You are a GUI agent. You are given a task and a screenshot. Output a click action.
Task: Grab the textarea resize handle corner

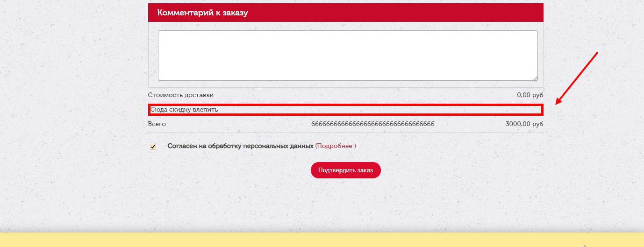coord(535,78)
